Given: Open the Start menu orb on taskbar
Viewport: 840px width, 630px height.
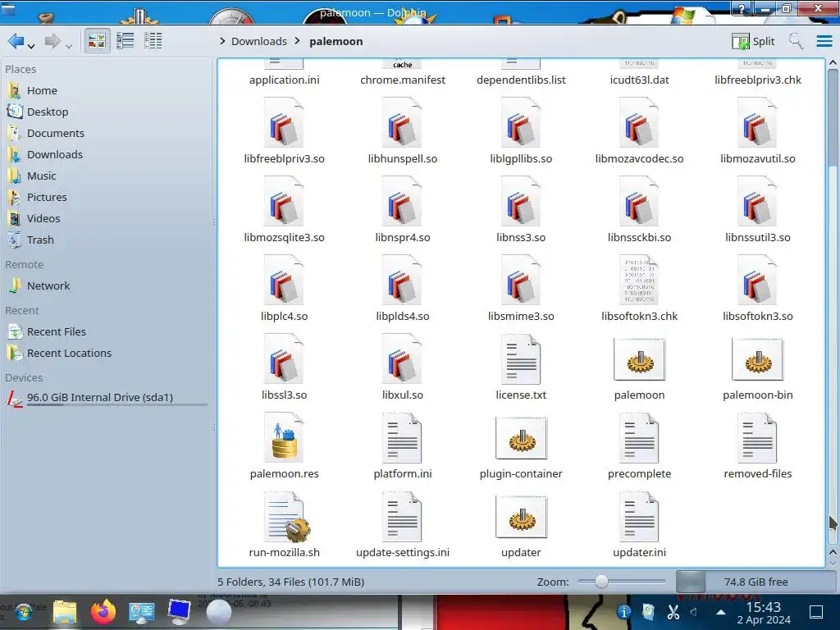Looking at the screenshot, I should tap(24, 612).
